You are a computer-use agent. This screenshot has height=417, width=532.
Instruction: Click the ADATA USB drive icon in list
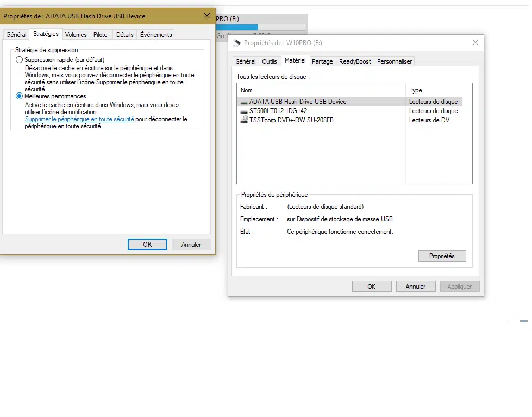point(244,102)
